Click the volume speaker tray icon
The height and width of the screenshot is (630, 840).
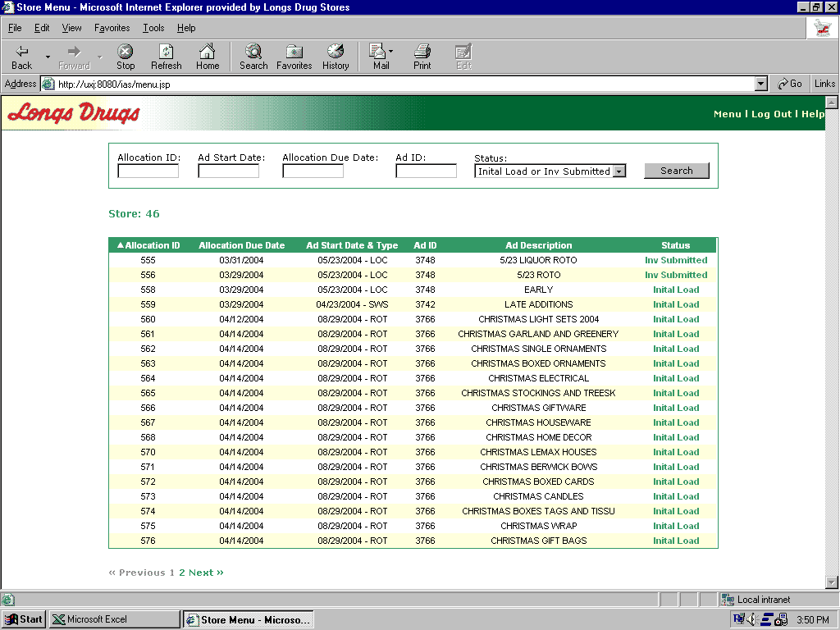tap(752, 620)
